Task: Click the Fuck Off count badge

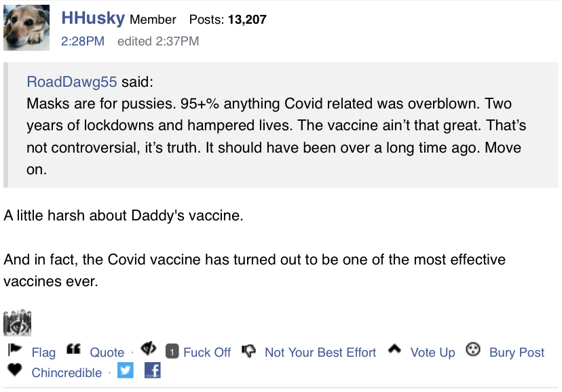Action: pyautogui.click(x=172, y=352)
